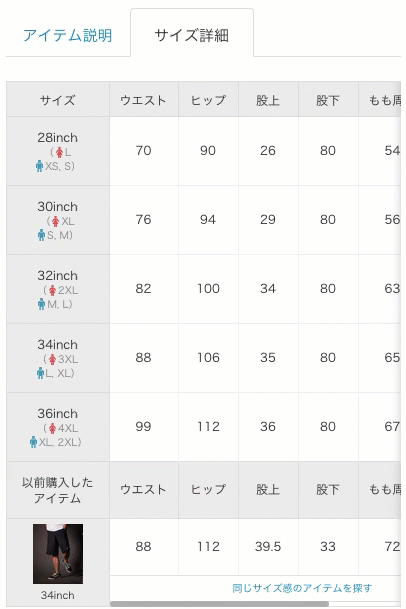Select the サイズ詳細 tab
Viewport: 406px width, 609px height.
pyautogui.click(x=192, y=35)
